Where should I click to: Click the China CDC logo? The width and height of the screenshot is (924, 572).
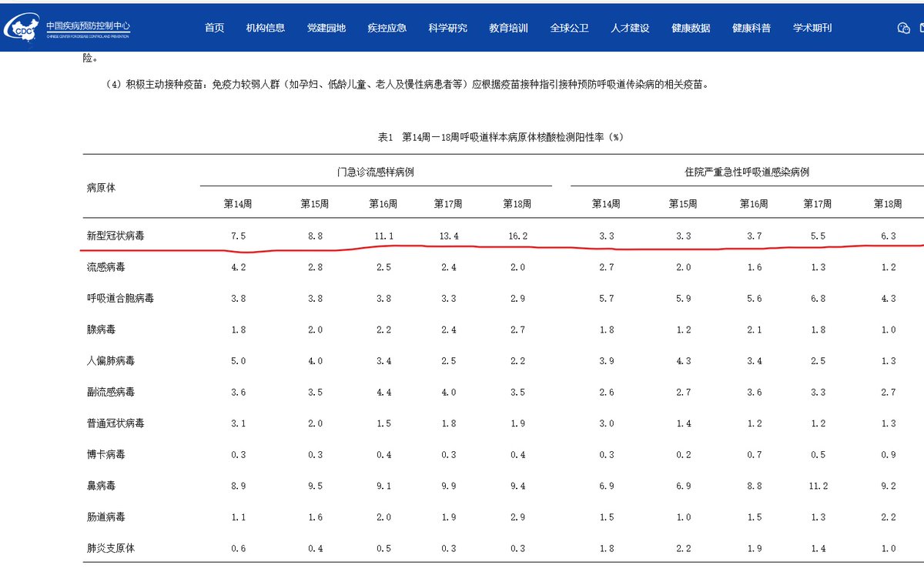(x=67, y=28)
